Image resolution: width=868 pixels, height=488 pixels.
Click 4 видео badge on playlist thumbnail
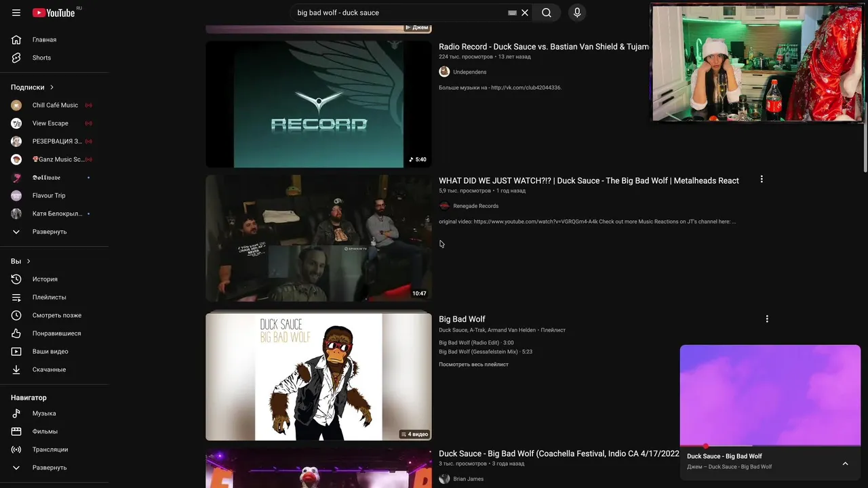[x=415, y=434]
